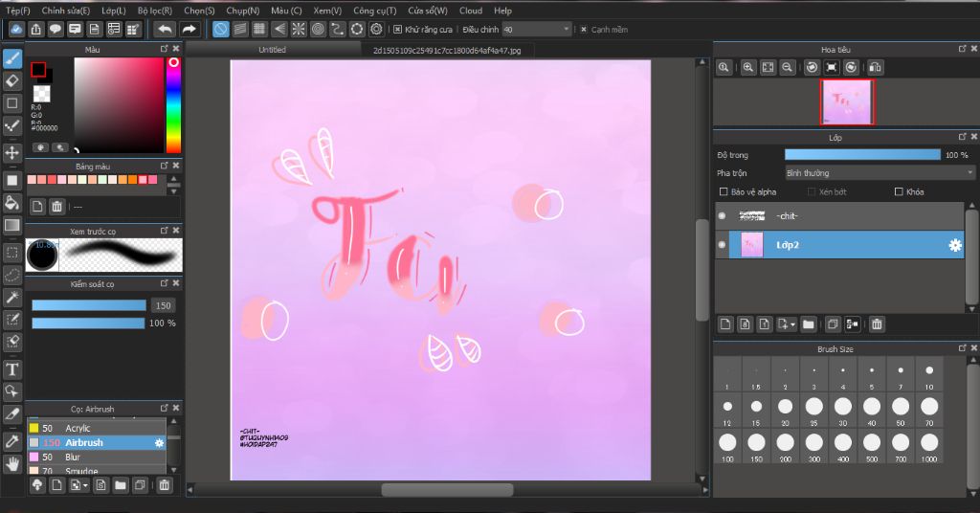Select the Acrylic brush
980x513 pixels.
[97, 428]
